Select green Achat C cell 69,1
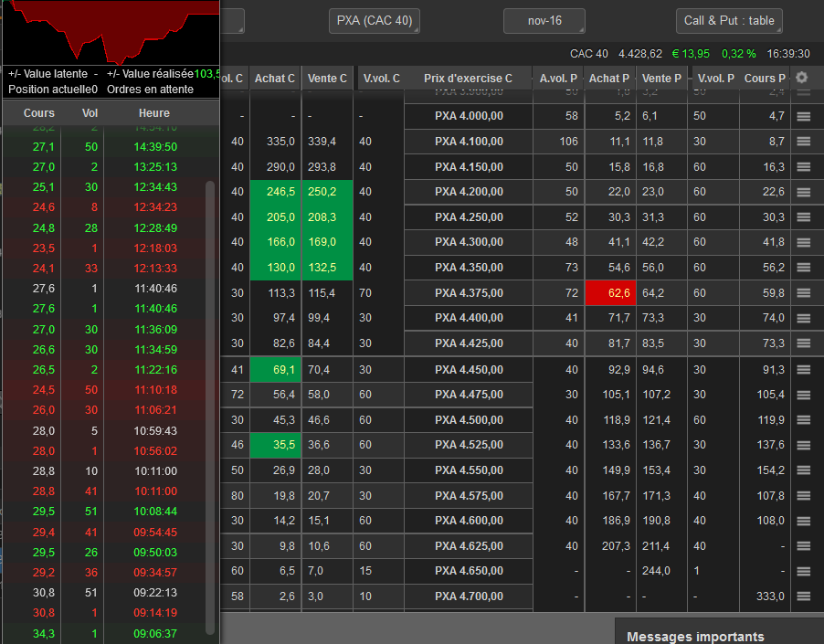824x644 pixels. (275, 369)
